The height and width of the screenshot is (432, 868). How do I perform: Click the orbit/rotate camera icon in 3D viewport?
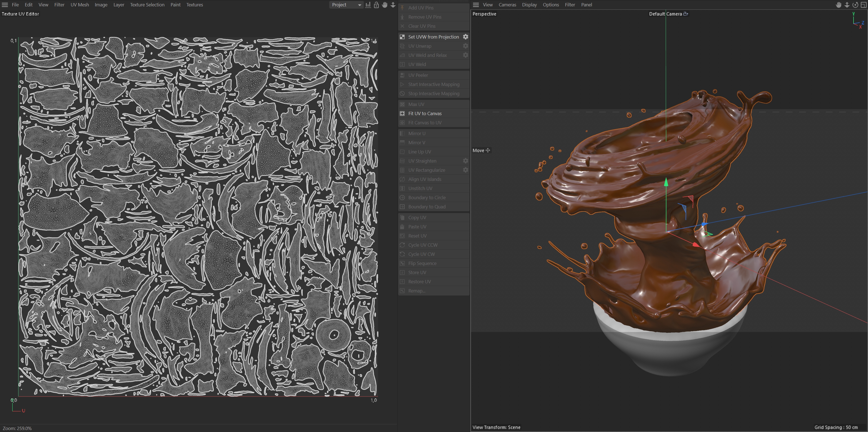[855, 5]
